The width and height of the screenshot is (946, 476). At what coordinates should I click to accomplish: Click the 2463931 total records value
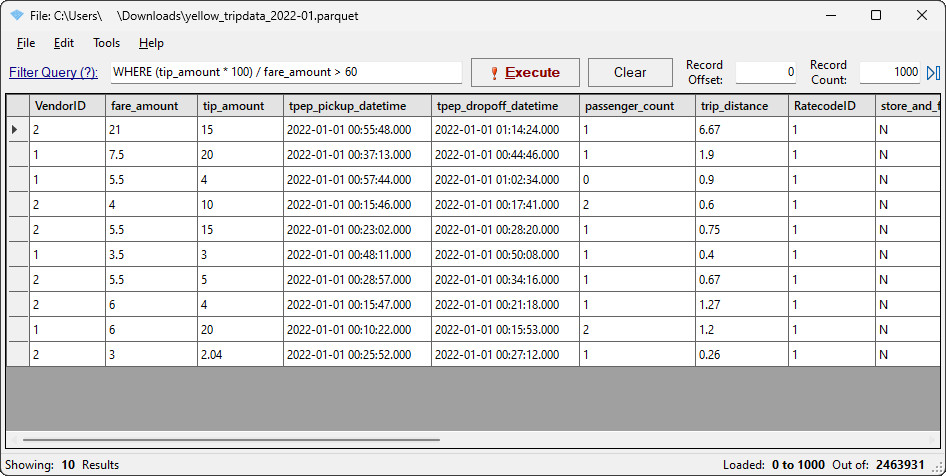tap(900, 465)
